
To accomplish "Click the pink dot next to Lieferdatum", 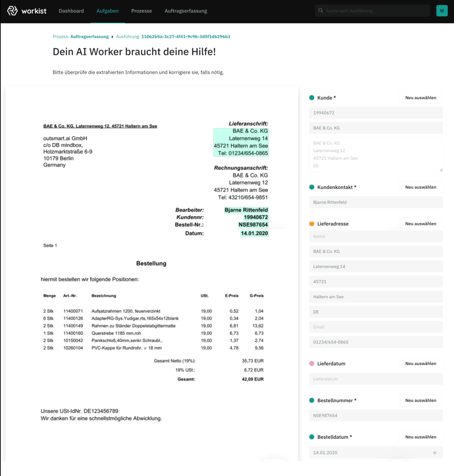I will (312, 364).
